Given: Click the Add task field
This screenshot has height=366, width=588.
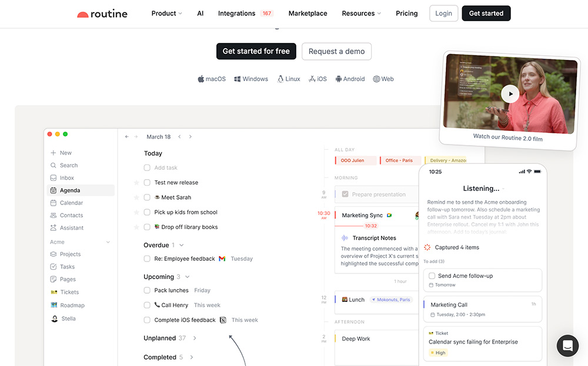Looking at the screenshot, I should (166, 168).
